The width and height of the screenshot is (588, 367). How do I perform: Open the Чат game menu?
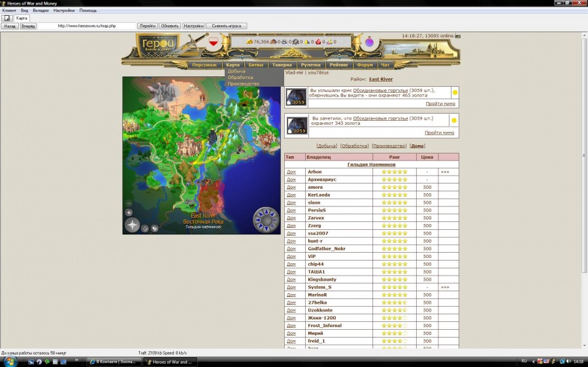point(385,65)
